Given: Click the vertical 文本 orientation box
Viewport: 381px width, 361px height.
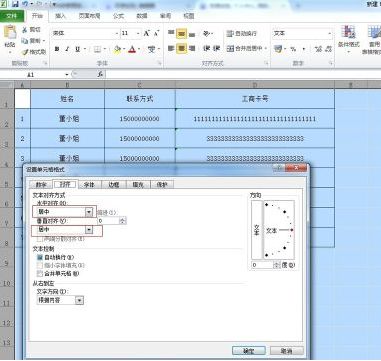Looking at the screenshot, I should point(257,230).
